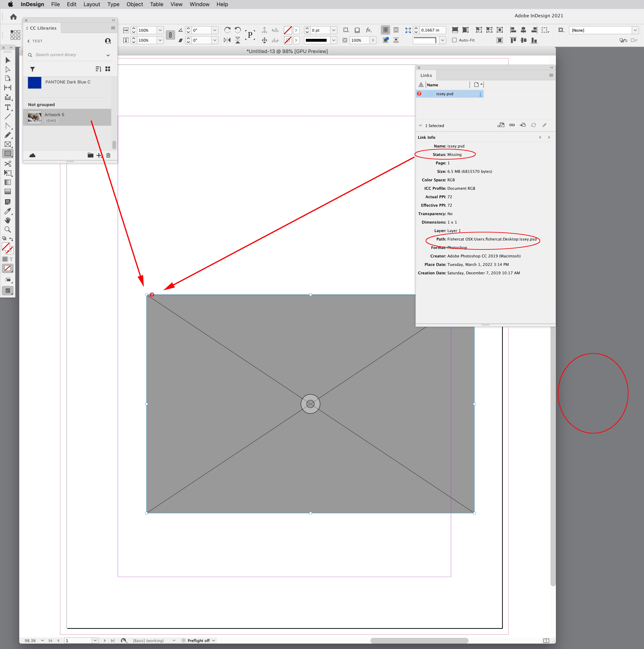The image size is (644, 649).
Task: Click the Relink icon in Links panel
Action: [512, 125]
